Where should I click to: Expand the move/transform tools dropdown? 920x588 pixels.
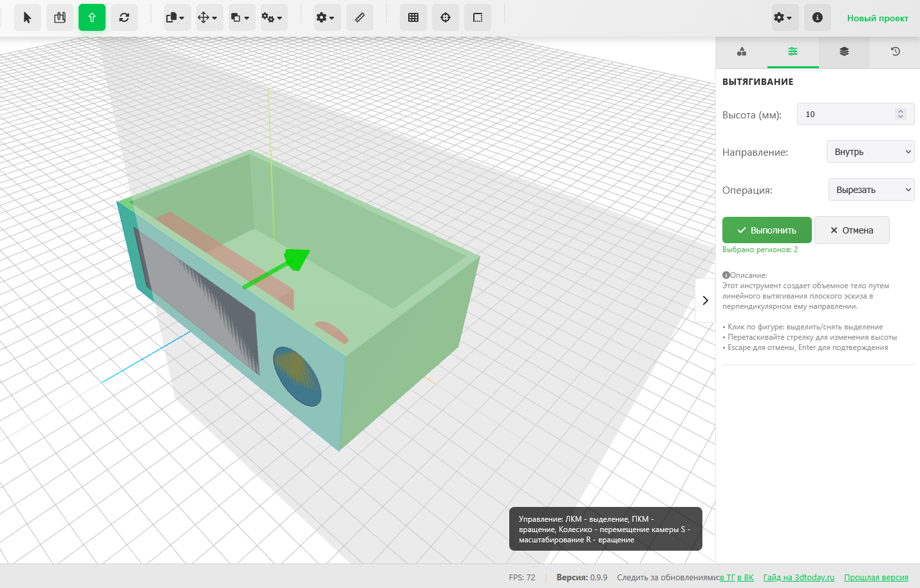[208, 17]
